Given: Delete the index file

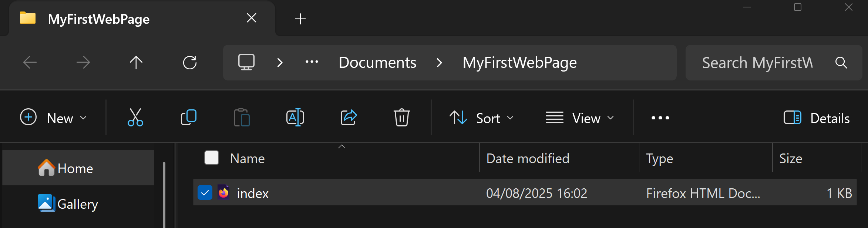Looking at the screenshot, I should 401,118.
